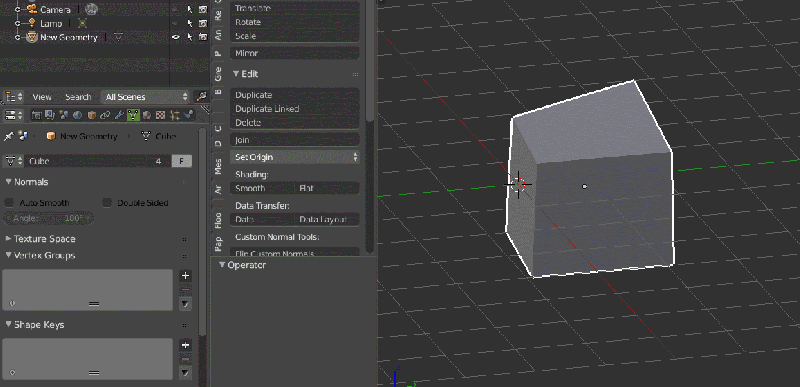Open the outliner Search menu

78,96
